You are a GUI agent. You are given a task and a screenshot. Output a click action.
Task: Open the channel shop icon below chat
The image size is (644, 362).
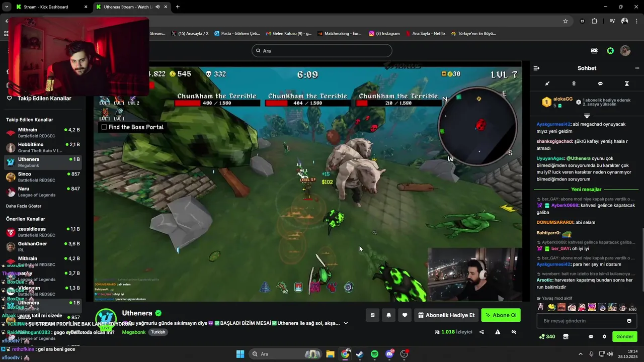(566, 336)
